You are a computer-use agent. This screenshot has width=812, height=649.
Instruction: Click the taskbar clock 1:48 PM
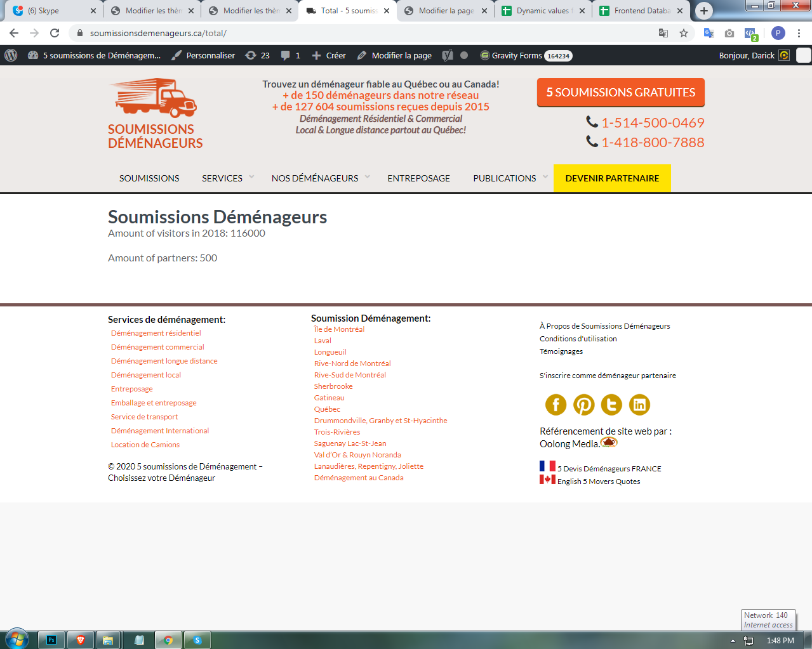[780, 641]
